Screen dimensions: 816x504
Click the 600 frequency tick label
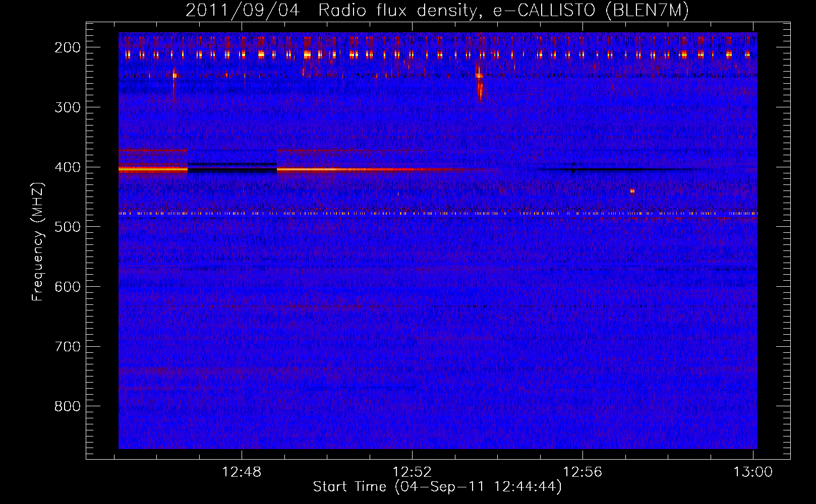[x=68, y=287]
